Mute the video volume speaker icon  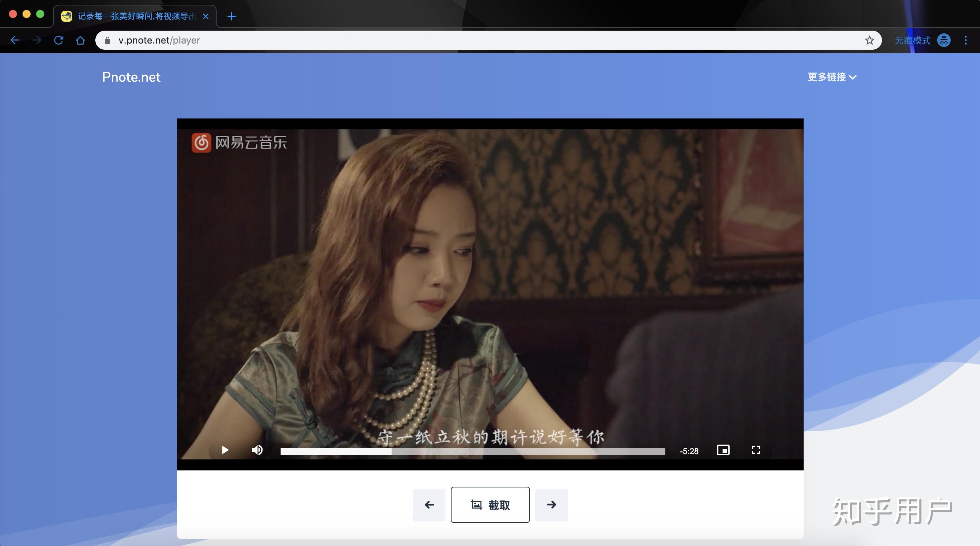[257, 450]
